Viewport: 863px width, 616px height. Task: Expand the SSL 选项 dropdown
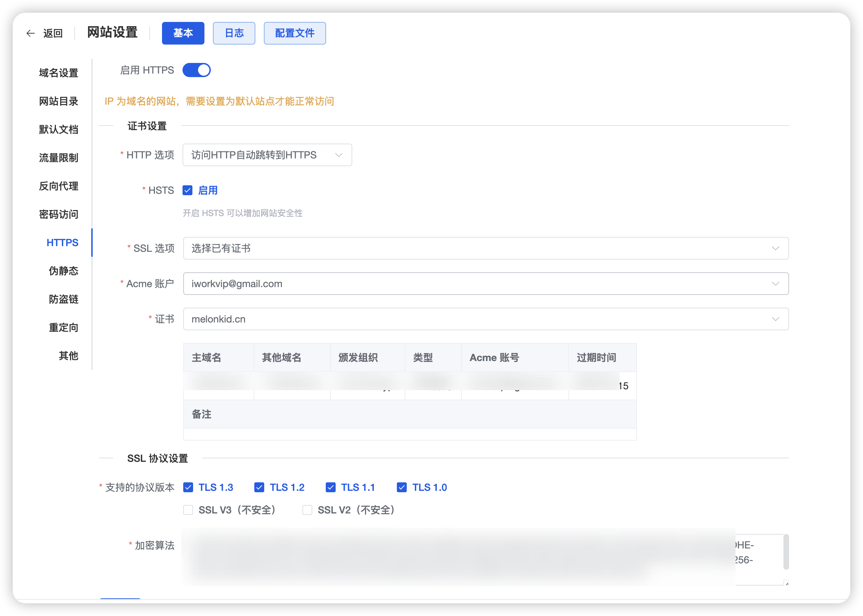pos(486,248)
